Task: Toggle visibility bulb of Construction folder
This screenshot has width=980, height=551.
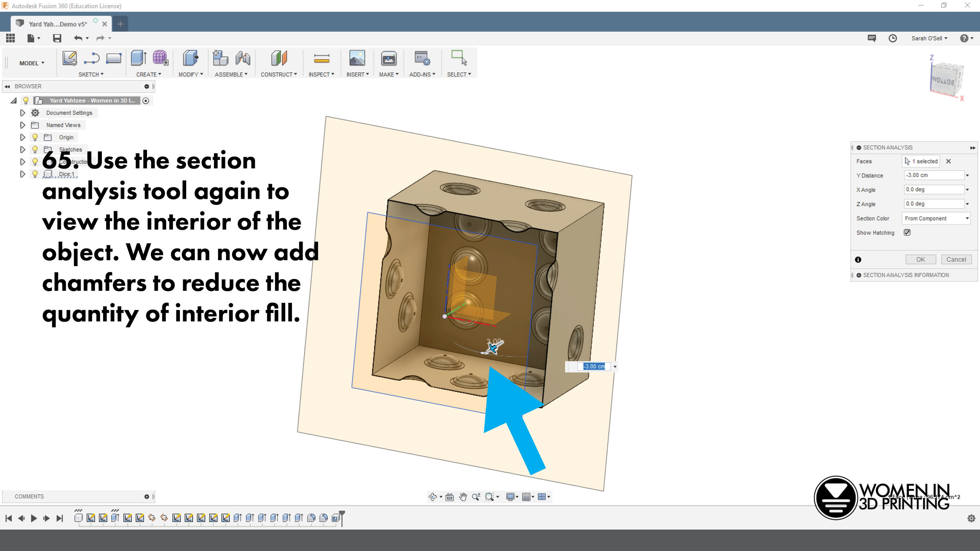Action: tap(35, 161)
